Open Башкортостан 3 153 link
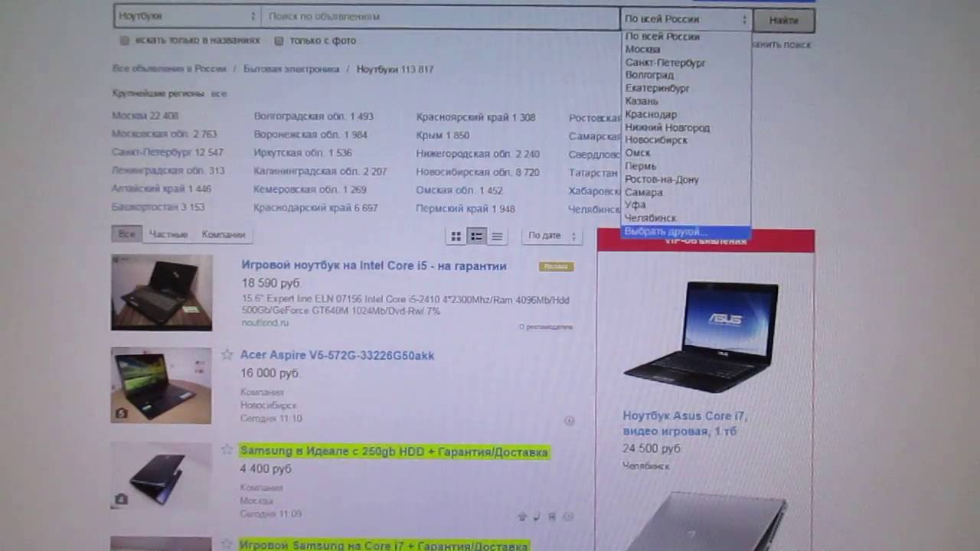This screenshot has height=551, width=980. 158,207
